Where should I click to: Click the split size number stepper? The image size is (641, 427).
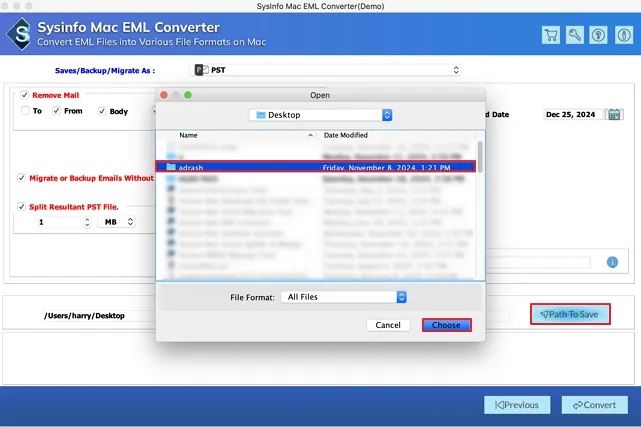pyautogui.click(x=87, y=222)
